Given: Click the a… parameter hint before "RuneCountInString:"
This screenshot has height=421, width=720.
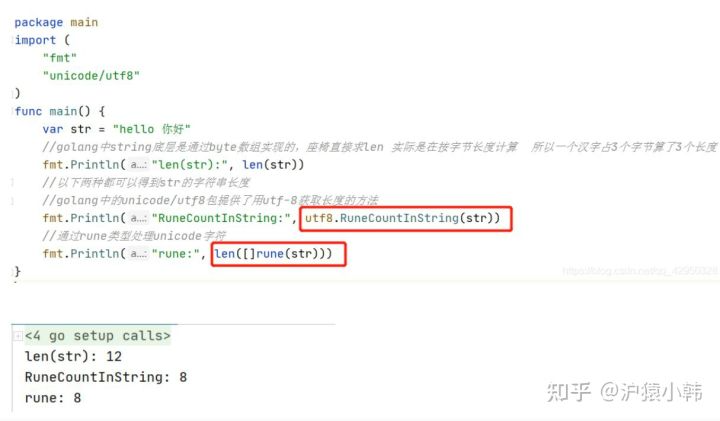Looking at the screenshot, I should [138, 218].
